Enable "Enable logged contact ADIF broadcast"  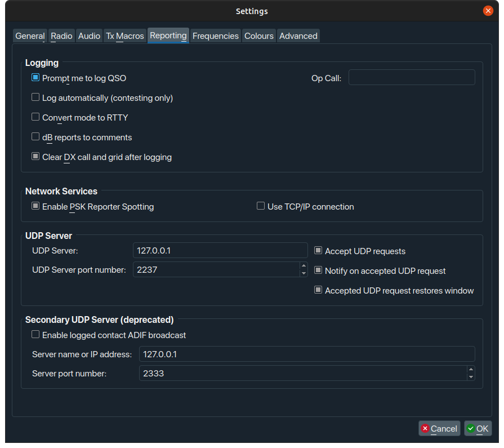pos(35,334)
